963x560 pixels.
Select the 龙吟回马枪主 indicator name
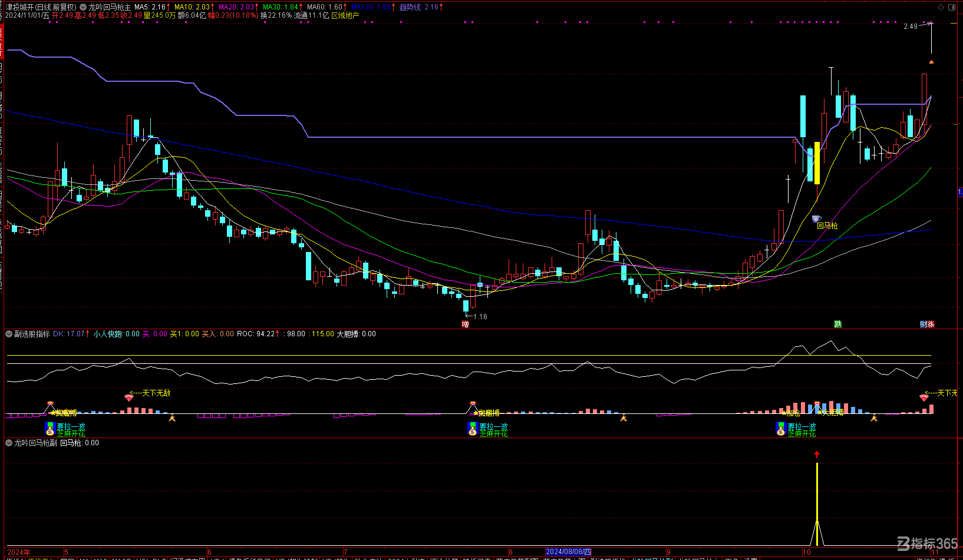(x=110, y=7)
